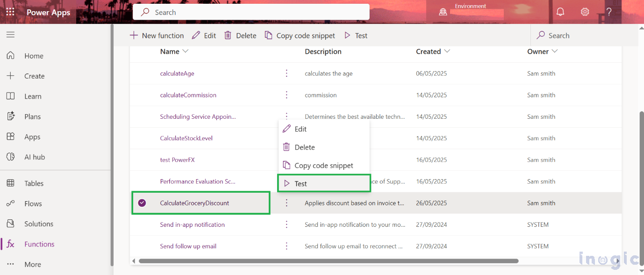
Task: Open the app launcher waffle icon
Action: [10, 12]
